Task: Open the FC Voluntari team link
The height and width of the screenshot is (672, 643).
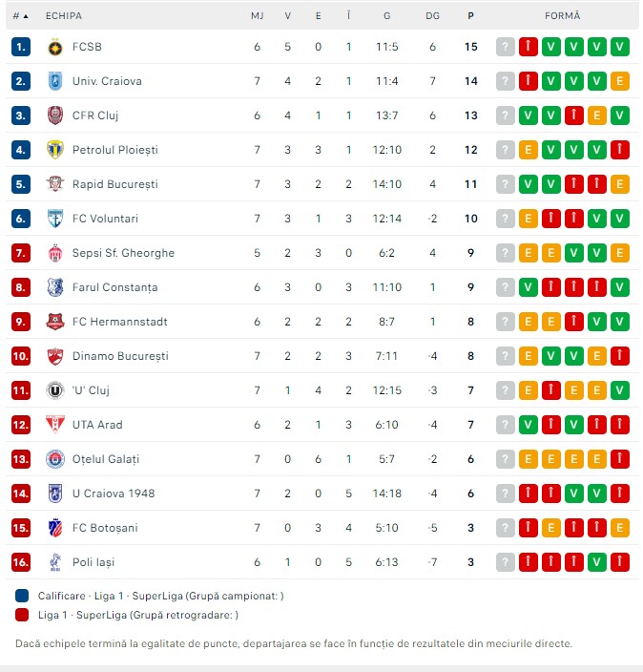Action: coord(105,219)
